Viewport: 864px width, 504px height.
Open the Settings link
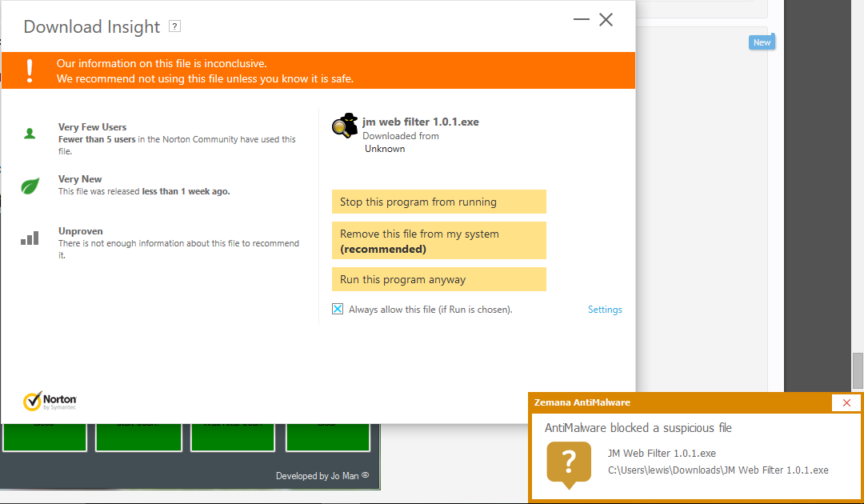[x=605, y=310]
